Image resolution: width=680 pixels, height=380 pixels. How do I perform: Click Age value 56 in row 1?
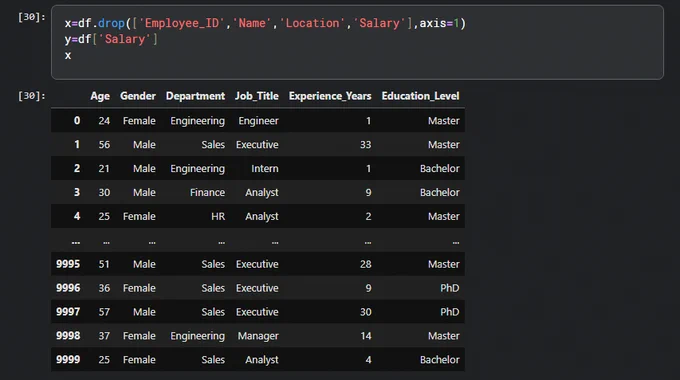(104, 144)
